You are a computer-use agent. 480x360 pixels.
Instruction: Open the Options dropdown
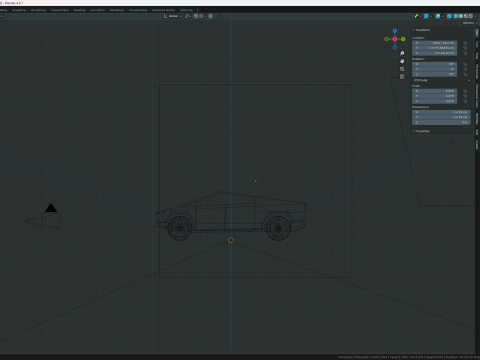[470, 23]
